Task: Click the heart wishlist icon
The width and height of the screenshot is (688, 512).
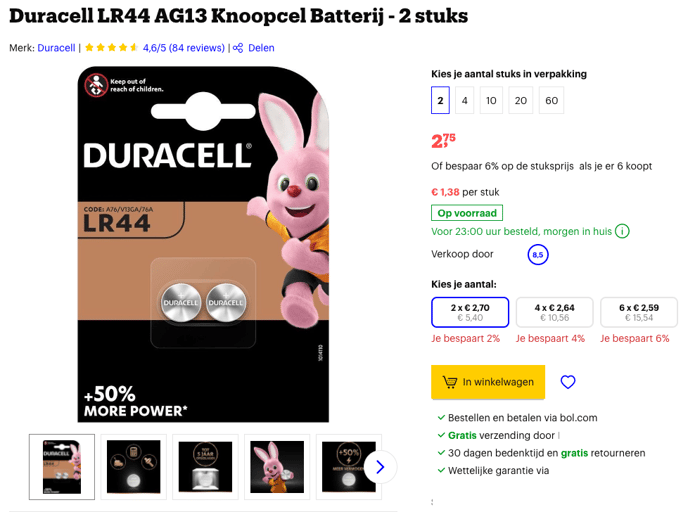Action: pyautogui.click(x=568, y=382)
